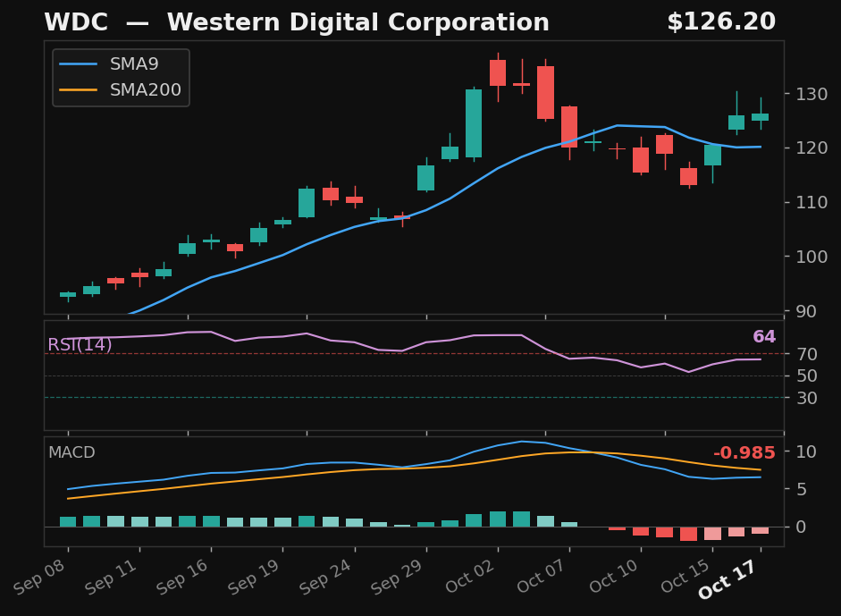Click the SMA9 legend label
The image size is (841, 616).
pos(134,63)
